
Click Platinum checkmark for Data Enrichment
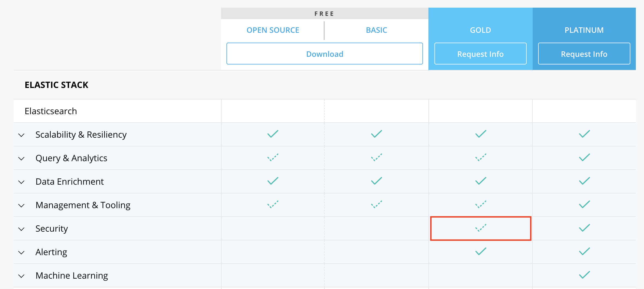coord(585,181)
